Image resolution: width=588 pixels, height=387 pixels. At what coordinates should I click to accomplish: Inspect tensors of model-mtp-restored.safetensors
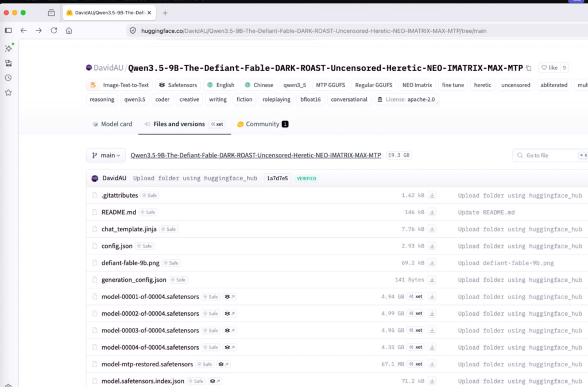223,364
